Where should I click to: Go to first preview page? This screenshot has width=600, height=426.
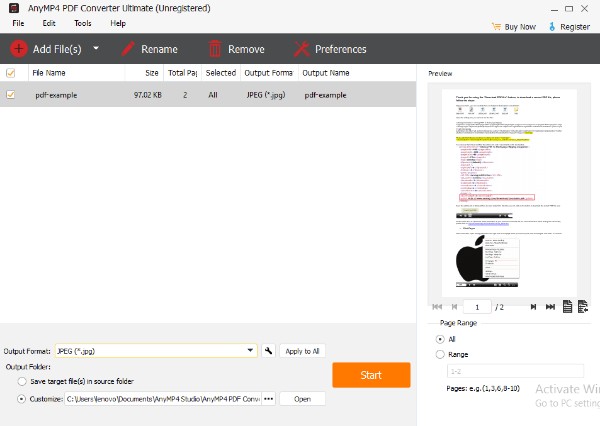tap(437, 307)
